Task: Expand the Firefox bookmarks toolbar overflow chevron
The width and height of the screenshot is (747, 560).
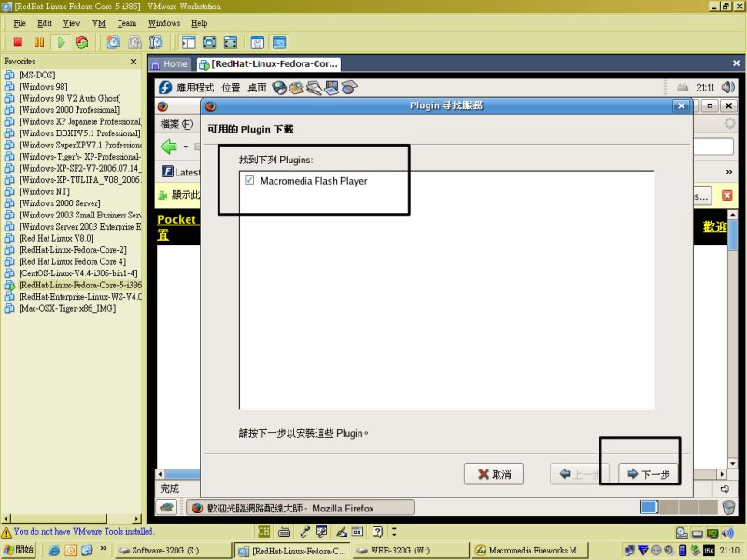Action: 729,172
